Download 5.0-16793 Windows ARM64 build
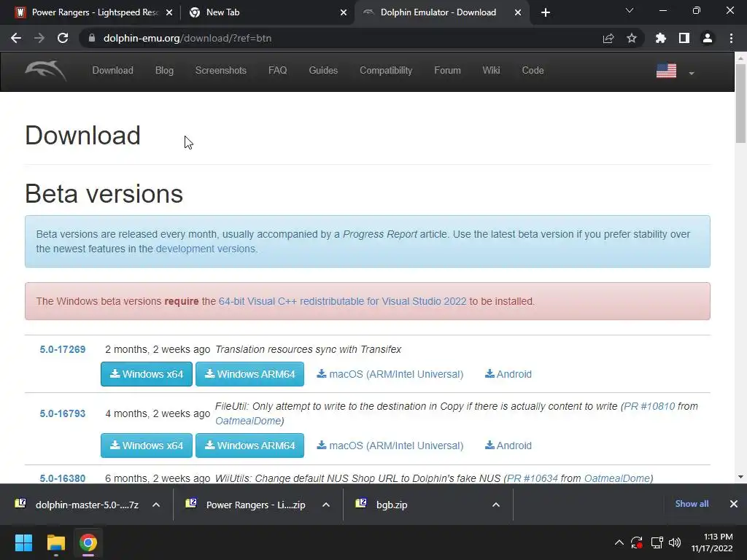 (249, 446)
